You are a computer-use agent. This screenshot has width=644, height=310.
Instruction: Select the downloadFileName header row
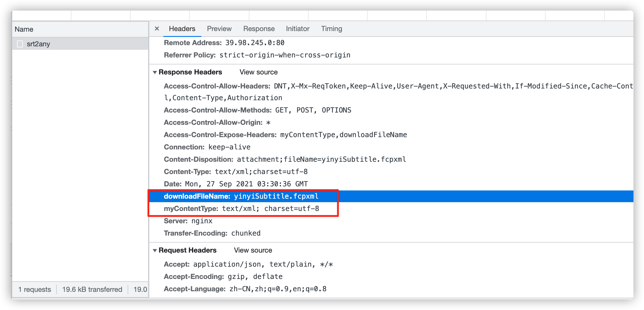pos(241,196)
